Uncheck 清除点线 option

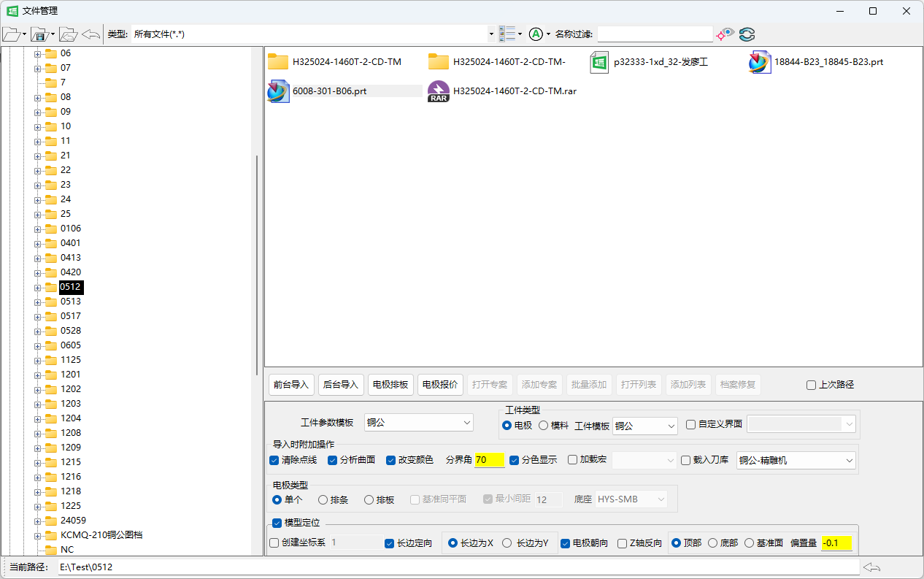coord(274,460)
